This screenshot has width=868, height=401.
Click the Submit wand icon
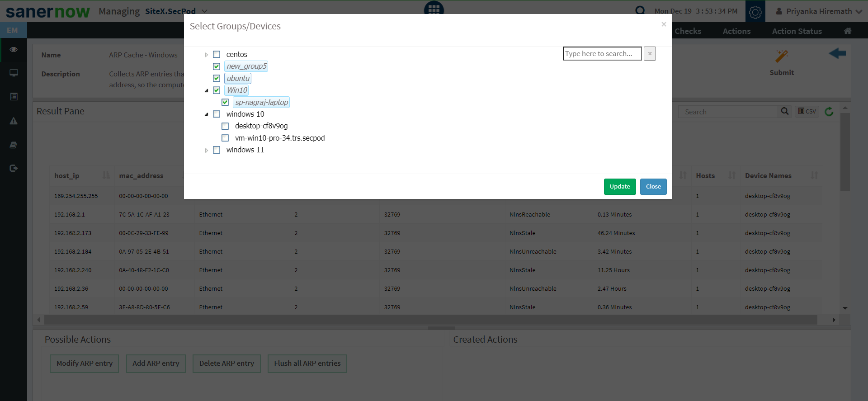(781, 56)
